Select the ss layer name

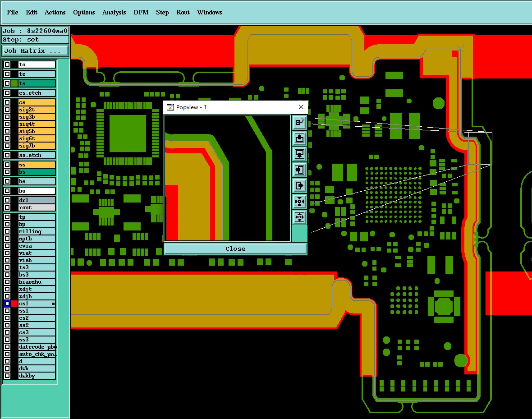click(37, 165)
